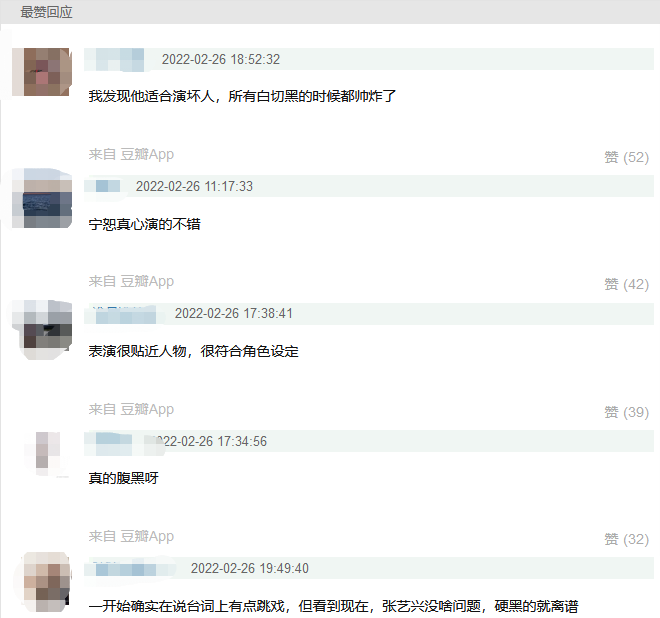
Task: Click 来自 豆瓣App under 宁恕真心演的不错 comment
Action: (131, 282)
